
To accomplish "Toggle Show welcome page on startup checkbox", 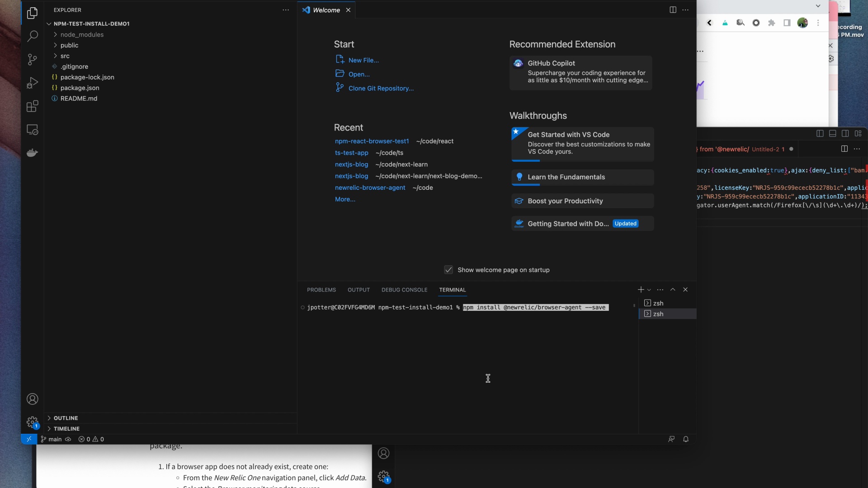I will [x=448, y=270].
